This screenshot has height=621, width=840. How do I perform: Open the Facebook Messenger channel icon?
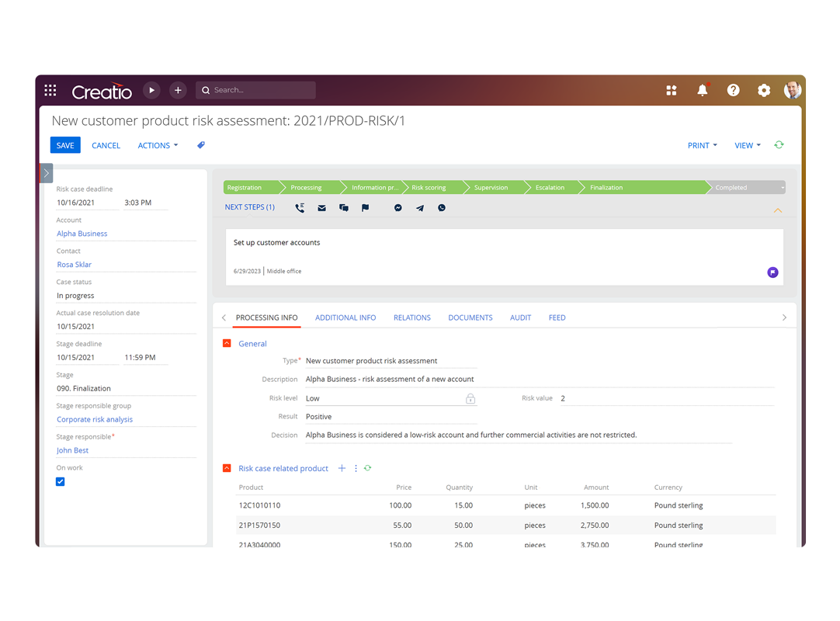[x=397, y=207]
